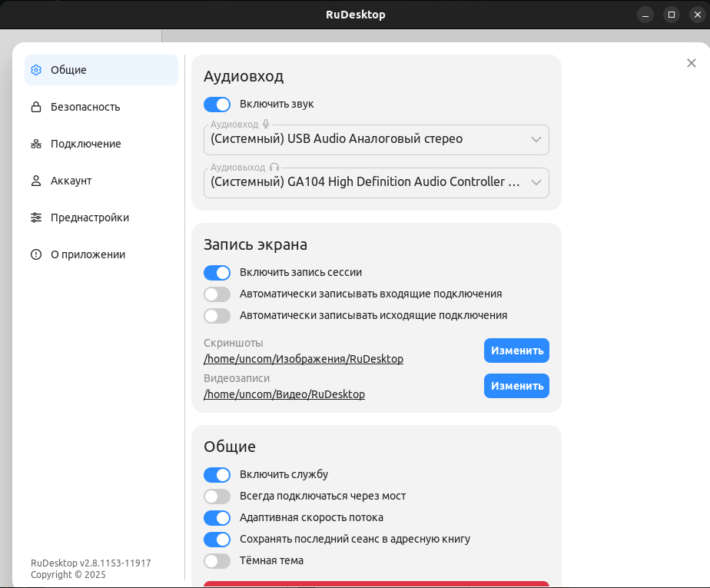
Task: Click the microphone icon in Аудиовход label
Action: [266, 124]
